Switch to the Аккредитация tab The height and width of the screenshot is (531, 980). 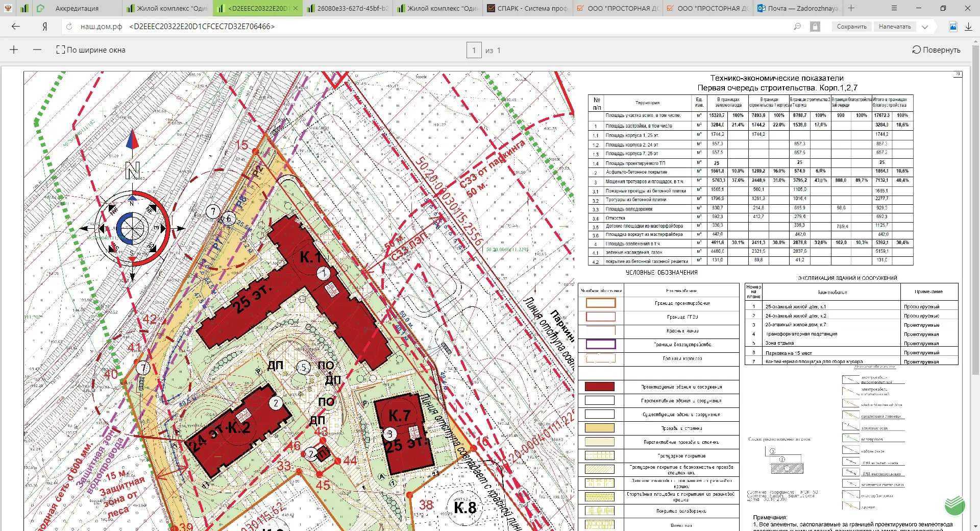(77, 8)
